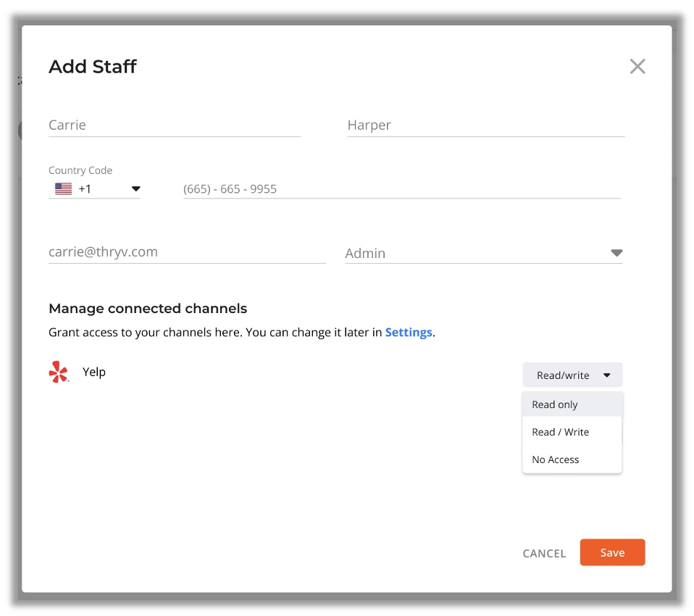Focus the first name field Carrie
This screenshot has width=694, height=616.
click(x=174, y=125)
